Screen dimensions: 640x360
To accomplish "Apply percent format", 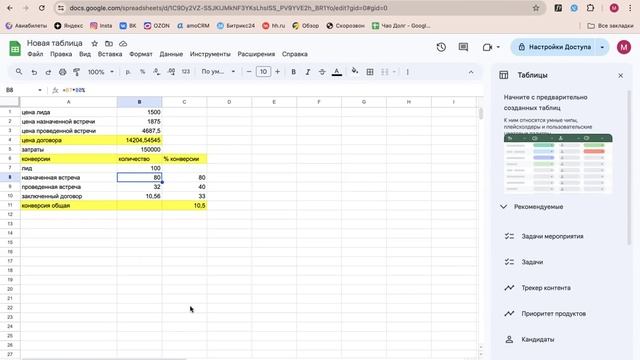I will click(142, 72).
